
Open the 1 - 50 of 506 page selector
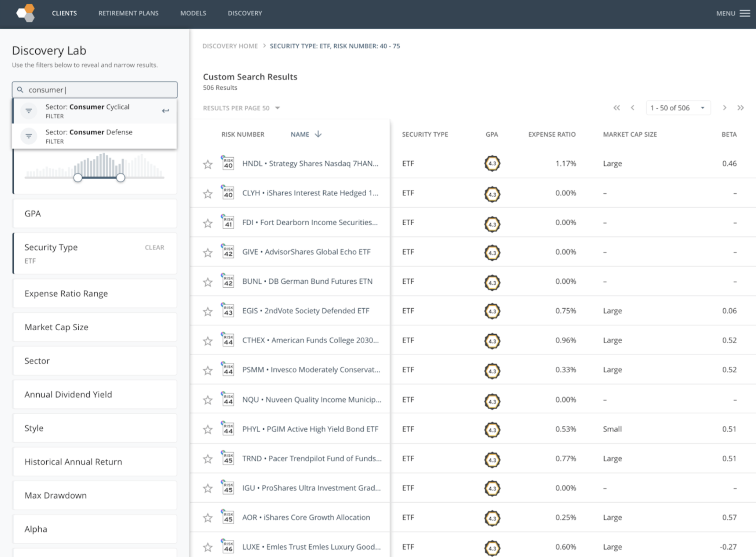pyautogui.click(x=678, y=108)
